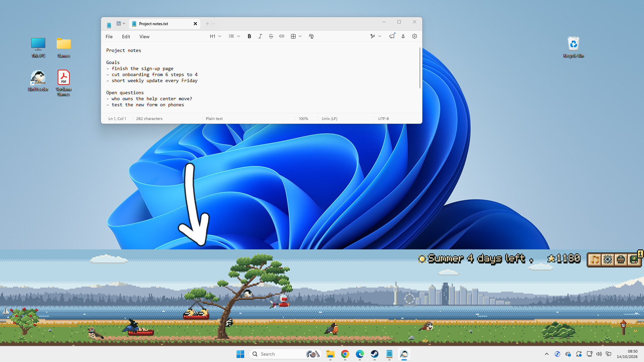Open the game's gear settings button
The width and height of the screenshot is (644, 362).
tap(608, 260)
